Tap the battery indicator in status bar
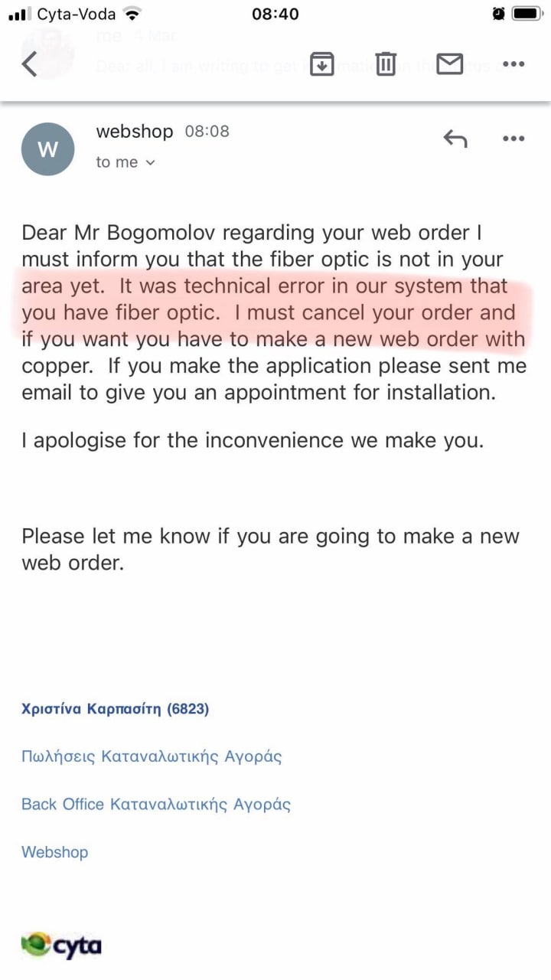551x980 pixels. pos(527,14)
